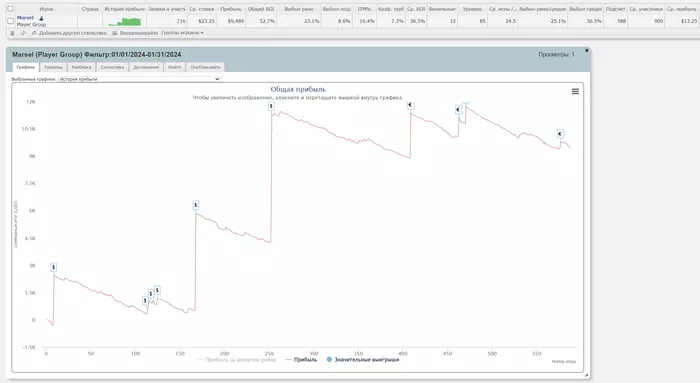Close the Marsel chart panel
Image resolution: width=700 pixels, height=383 pixels.
click(587, 50)
